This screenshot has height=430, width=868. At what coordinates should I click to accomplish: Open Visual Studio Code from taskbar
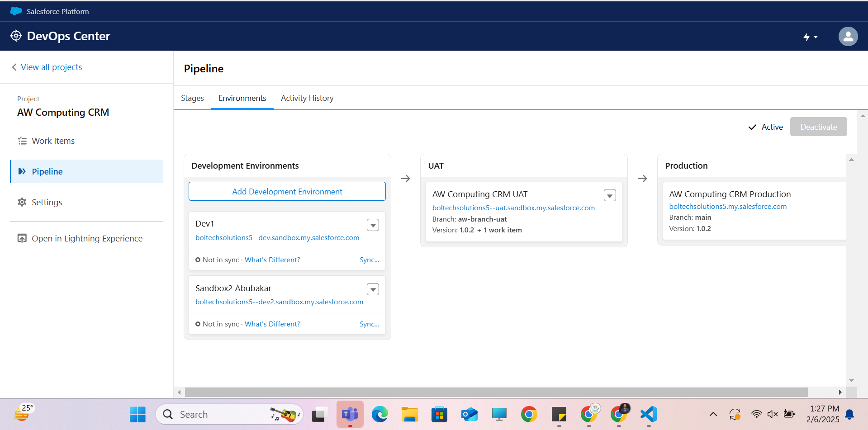click(649, 414)
